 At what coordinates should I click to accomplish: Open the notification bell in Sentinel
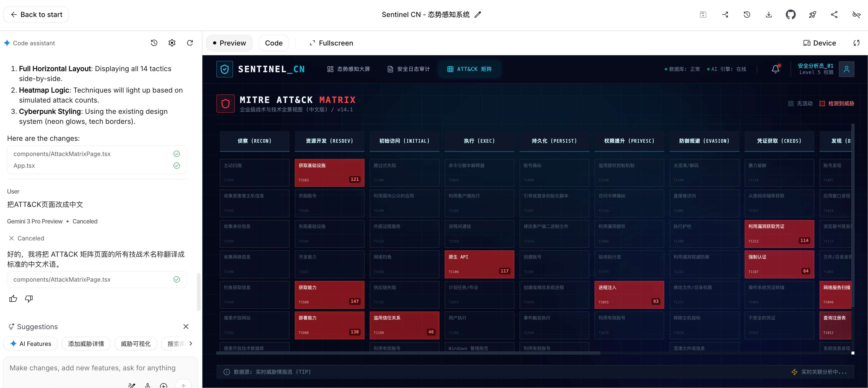coord(775,69)
